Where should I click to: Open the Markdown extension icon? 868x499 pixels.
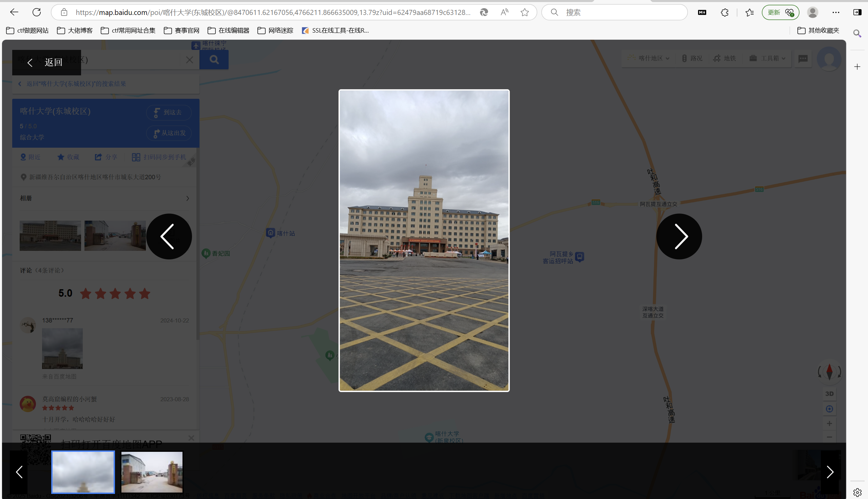click(x=702, y=12)
